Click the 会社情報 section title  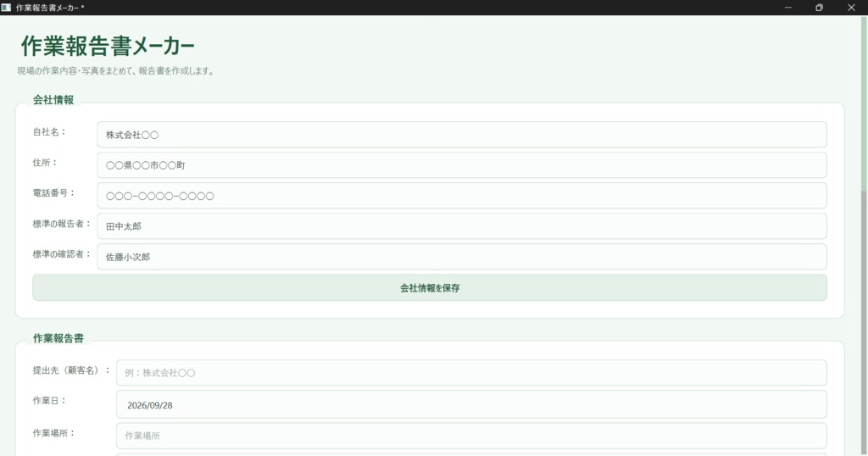pyautogui.click(x=53, y=100)
